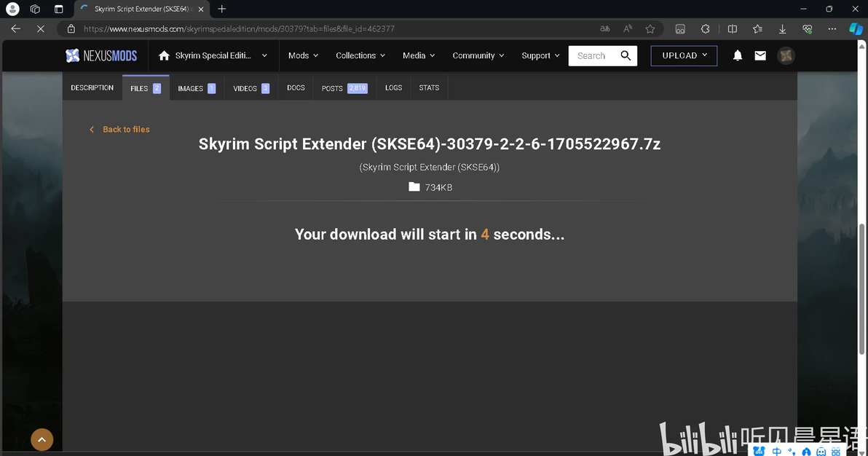The height and width of the screenshot is (456, 868).
Task: Click the browser address bar URL
Action: click(x=239, y=29)
